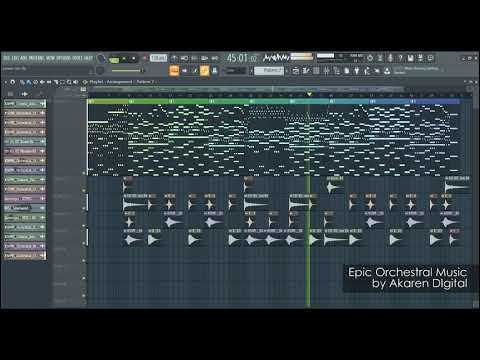Select the Playlist Mute tool
Image resolution: width=480 pixels, height=360 pixels.
click(42, 82)
